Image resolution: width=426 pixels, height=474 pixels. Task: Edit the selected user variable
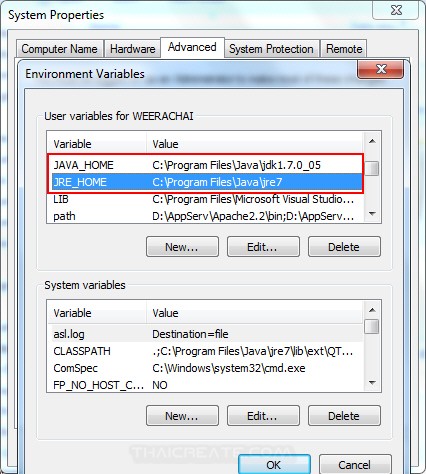[263, 247]
